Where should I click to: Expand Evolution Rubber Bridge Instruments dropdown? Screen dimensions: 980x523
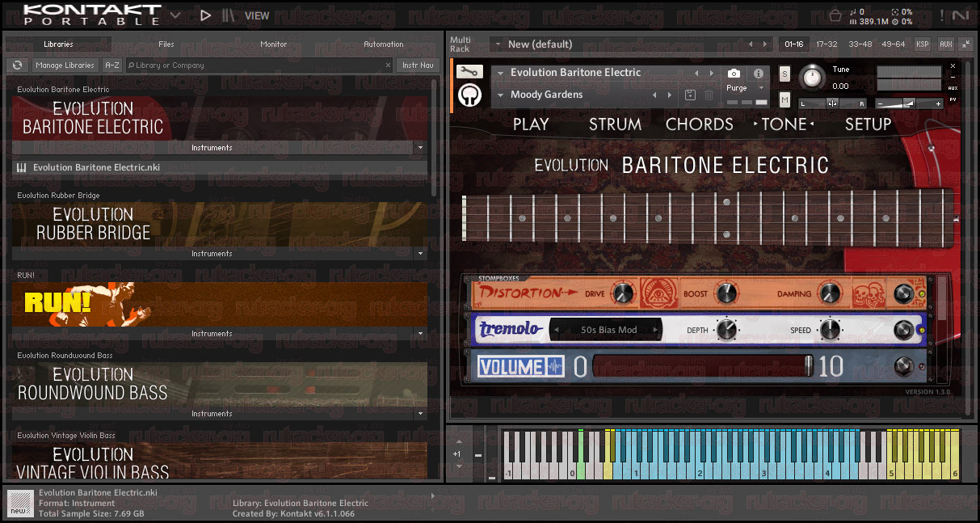pyautogui.click(x=420, y=254)
